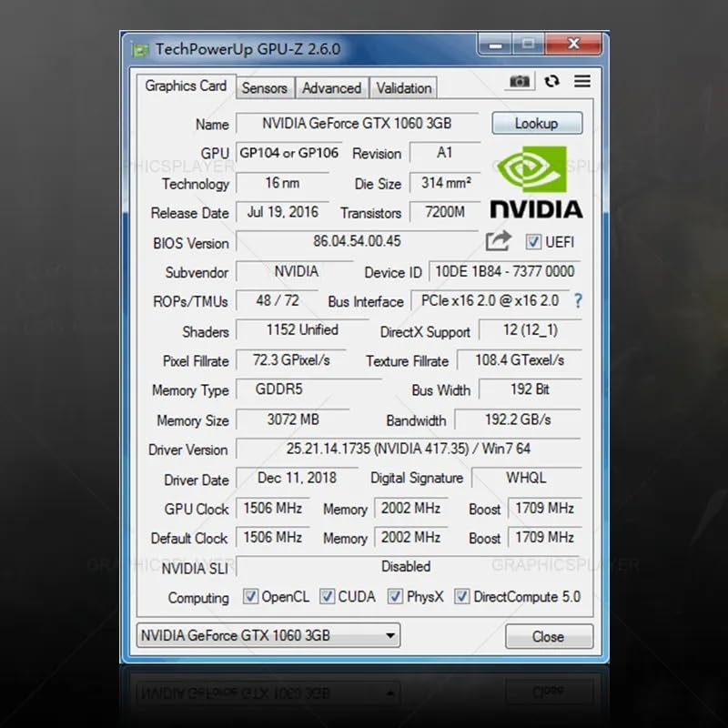Toggle the UEFI checkbox
728x728 pixels.
(x=533, y=241)
